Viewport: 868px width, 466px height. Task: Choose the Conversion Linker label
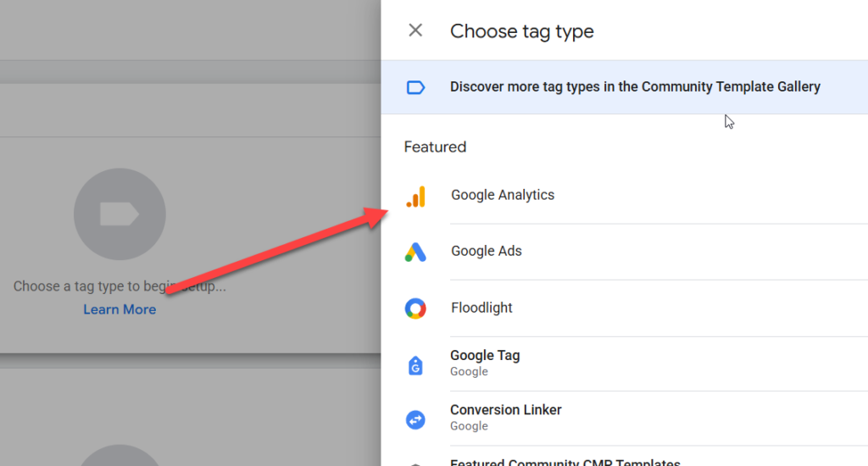(506, 410)
